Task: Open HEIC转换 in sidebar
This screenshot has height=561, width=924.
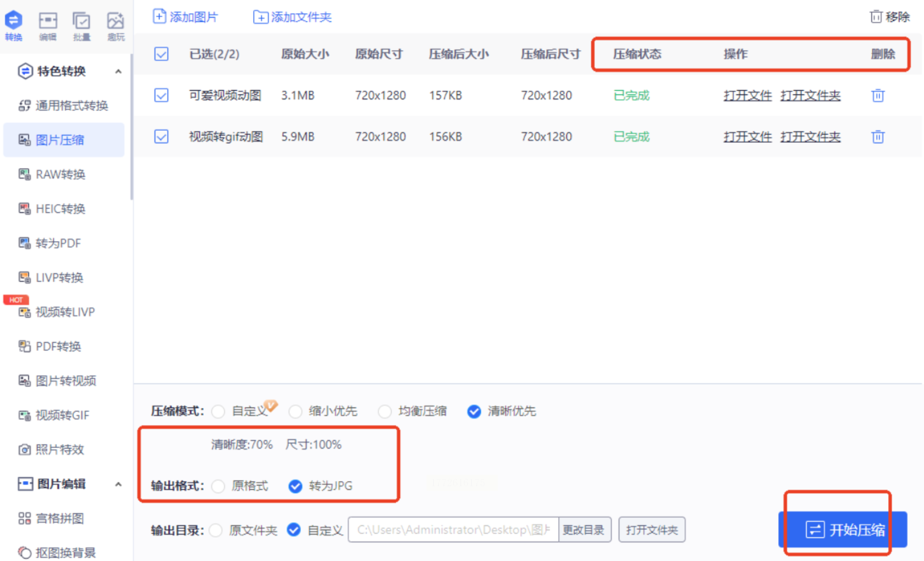Action: point(60,209)
